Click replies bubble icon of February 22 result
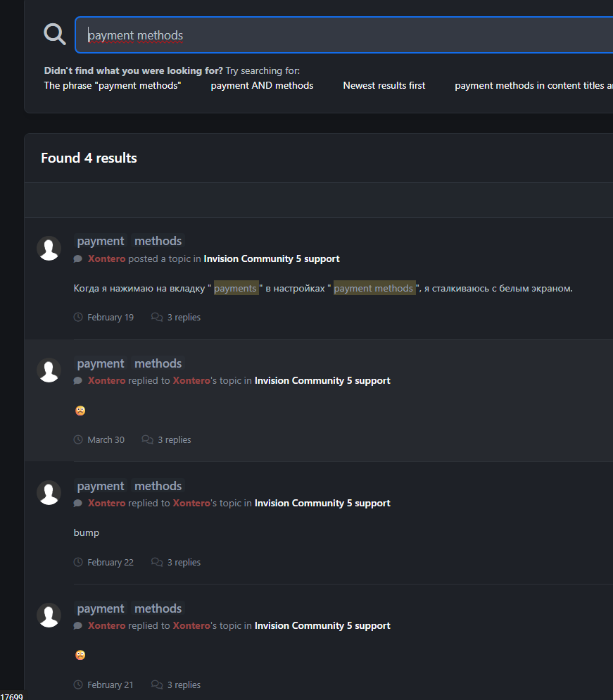Image resolution: width=613 pixels, height=700 pixels. [157, 562]
